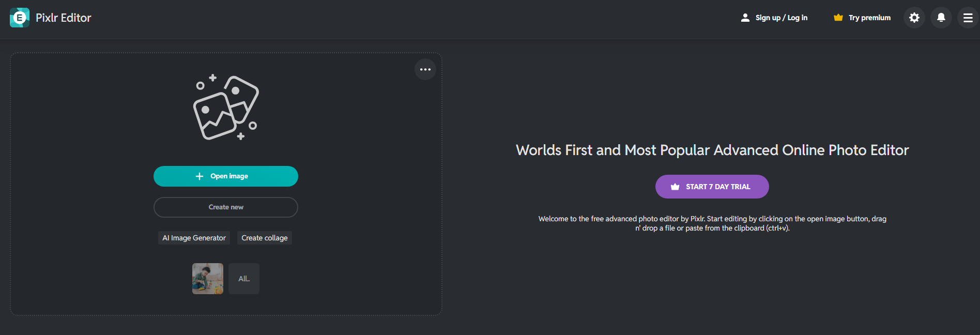The height and width of the screenshot is (335, 980).
Task: Click the 'Worlds First and Most Popular' headline
Action: point(712,150)
